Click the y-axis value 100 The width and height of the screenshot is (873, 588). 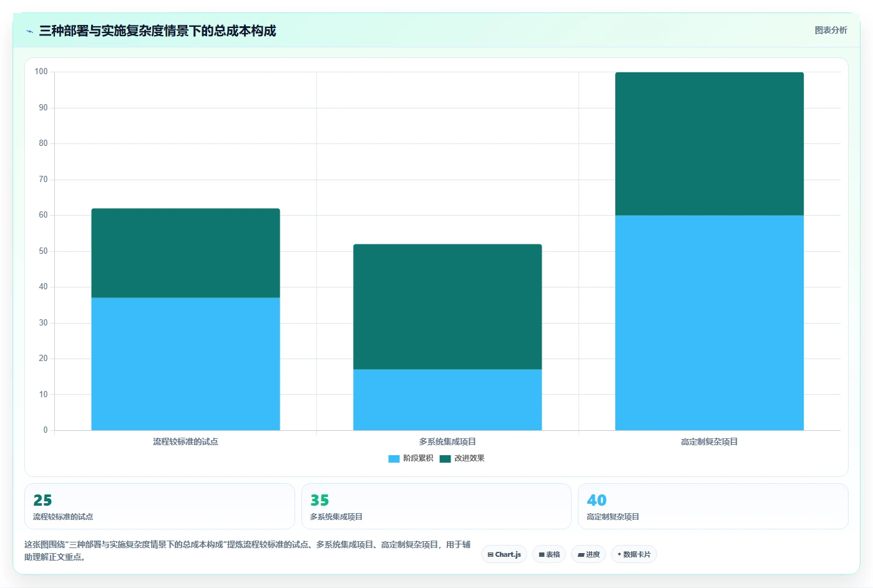[41, 72]
